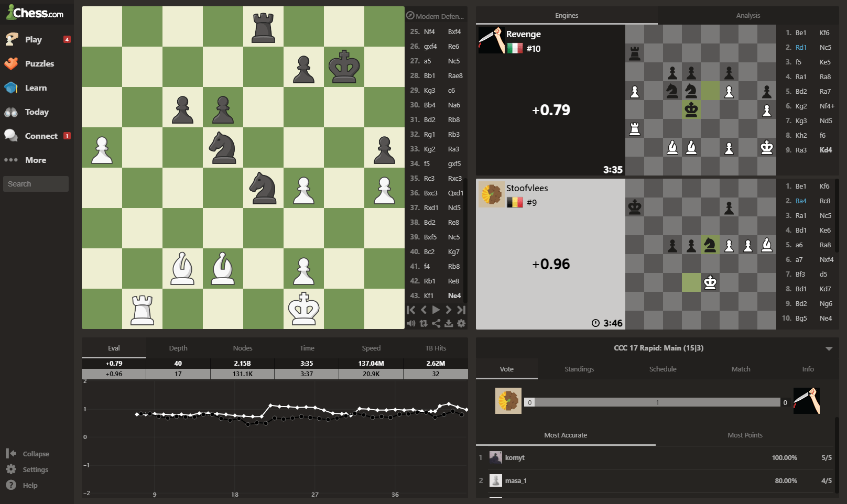Viewport: 847px width, 504px height.
Task: Open sidebar Settings
Action: pyautogui.click(x=27, y=469)
